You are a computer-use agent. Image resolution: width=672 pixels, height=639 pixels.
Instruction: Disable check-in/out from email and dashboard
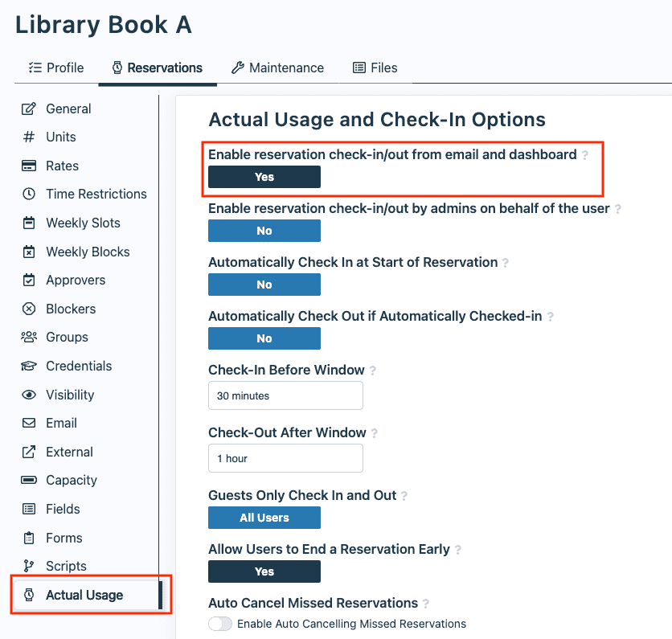click(x=264, y=177)
